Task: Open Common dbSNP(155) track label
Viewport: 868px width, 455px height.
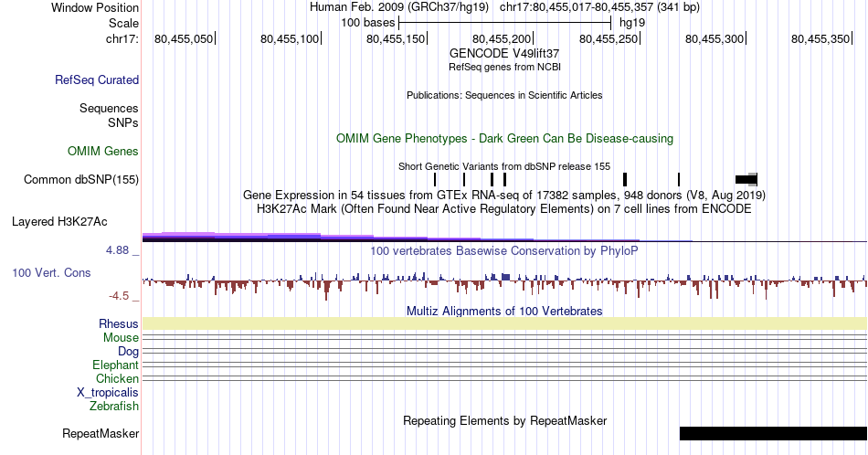Action: click(81, 179)
